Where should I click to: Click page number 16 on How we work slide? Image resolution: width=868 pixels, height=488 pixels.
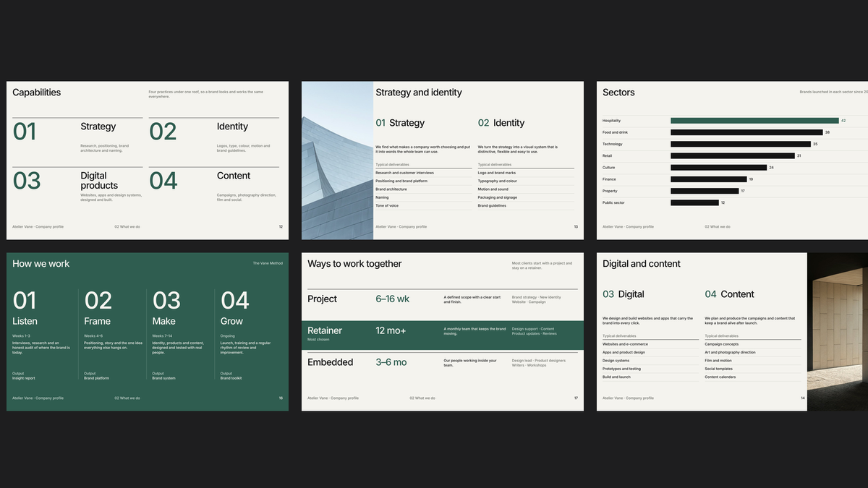coord(281,398)
